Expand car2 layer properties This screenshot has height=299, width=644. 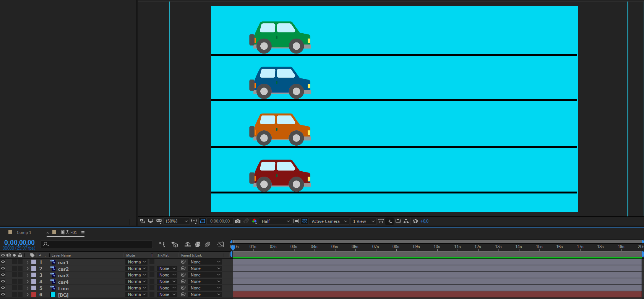pyautogui.click(x=28, y=268)
